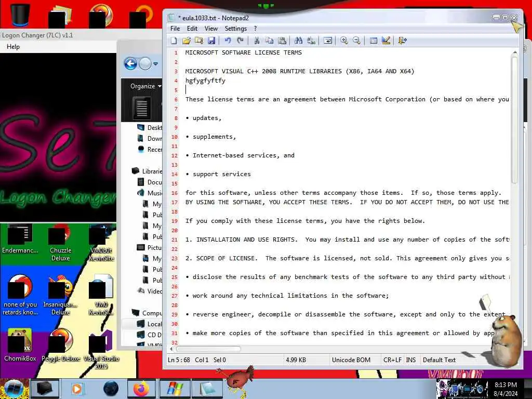The image size is (532, 399).
Task: Create a new document in Notepad2
Action: (x=174, y=41)
